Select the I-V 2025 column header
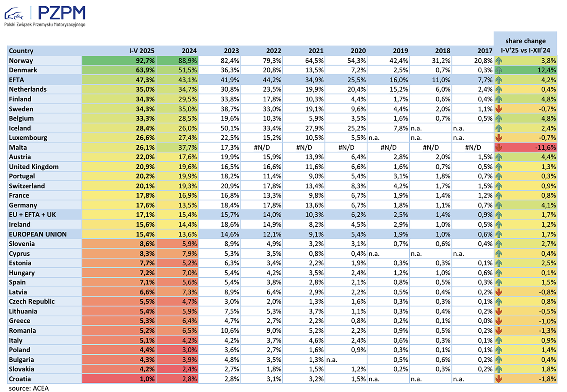Image resolution: width=567 pixels, height=392 pixels. (x=142, y=51)
